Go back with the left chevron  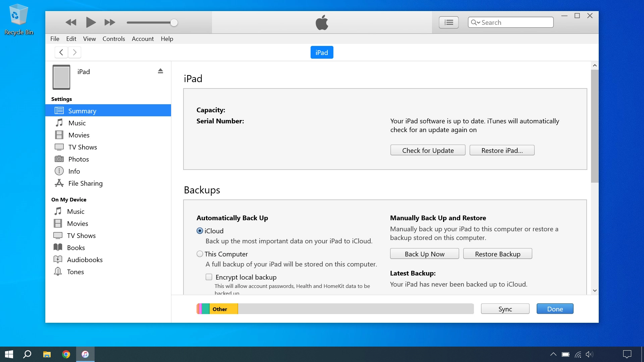click(61, 52)
